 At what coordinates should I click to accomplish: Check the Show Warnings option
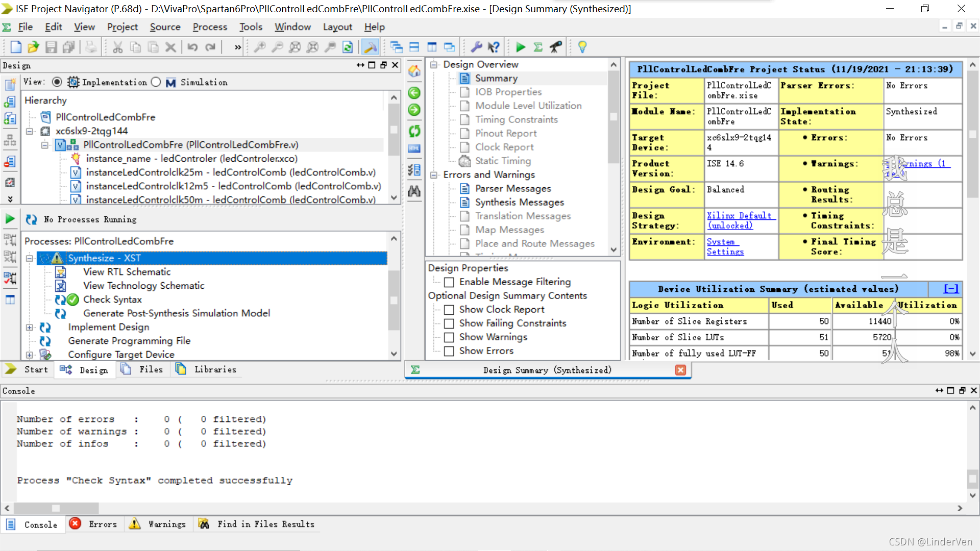click(x=449, y=337)
